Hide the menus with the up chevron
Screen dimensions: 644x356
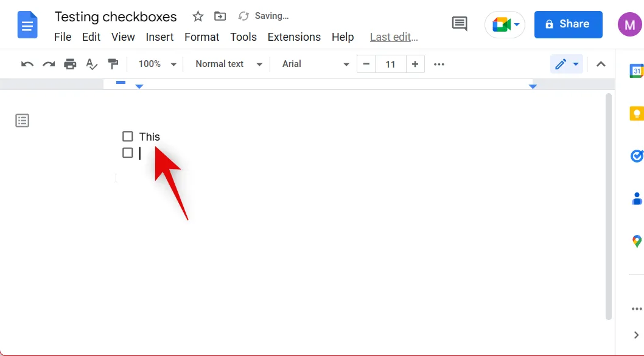coord(601,64)
